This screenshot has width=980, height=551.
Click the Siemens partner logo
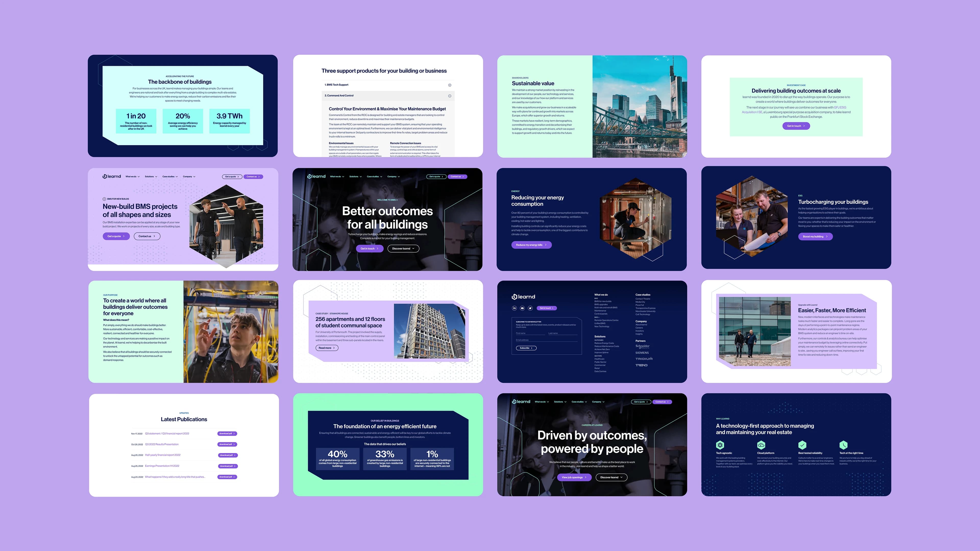(642, 353)
